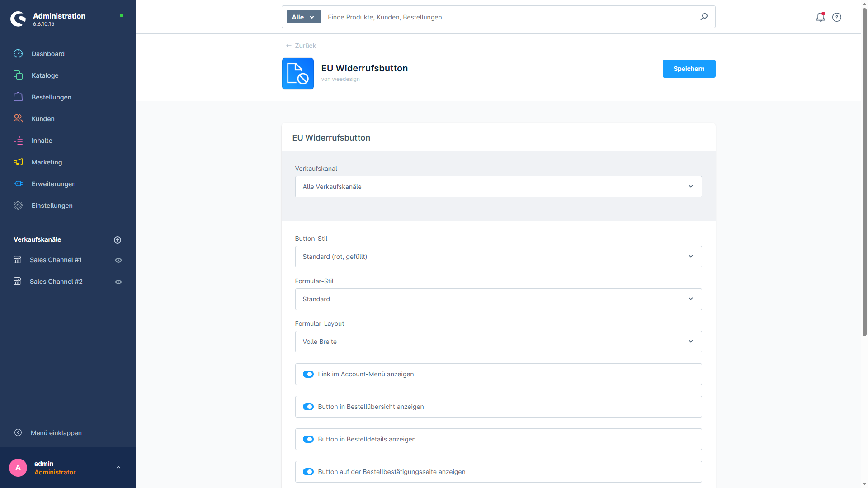Toggle Link im Account-Menü anzeigen switch

point(308,374)
